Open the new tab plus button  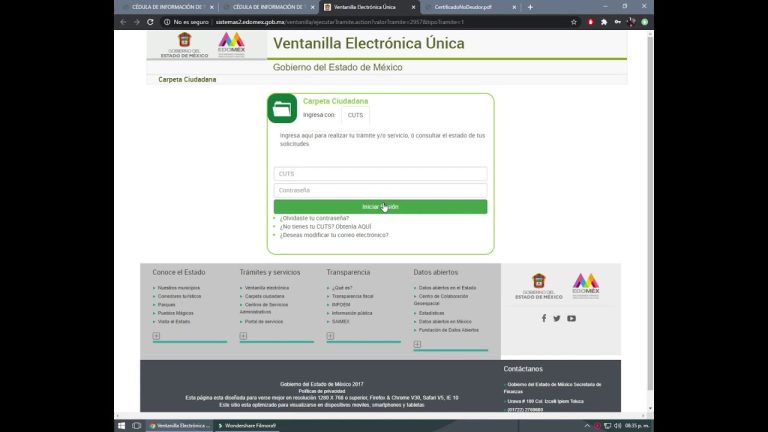(530, 7)
